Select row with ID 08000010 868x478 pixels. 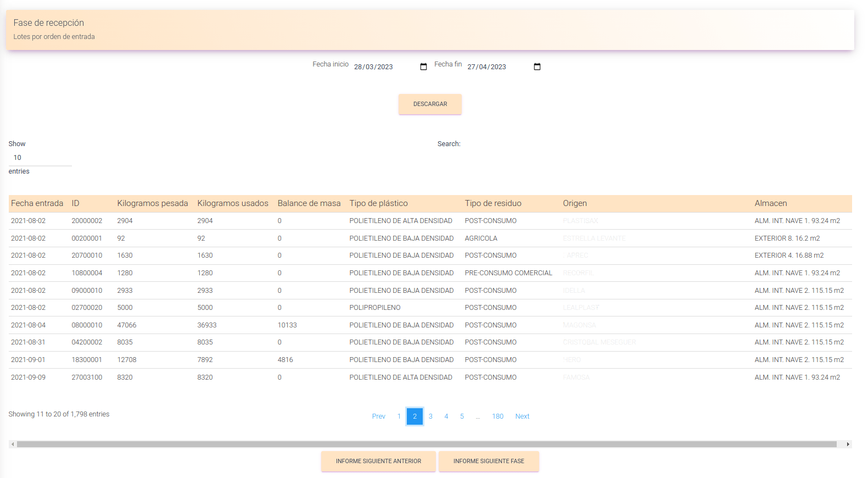(87, 325)
